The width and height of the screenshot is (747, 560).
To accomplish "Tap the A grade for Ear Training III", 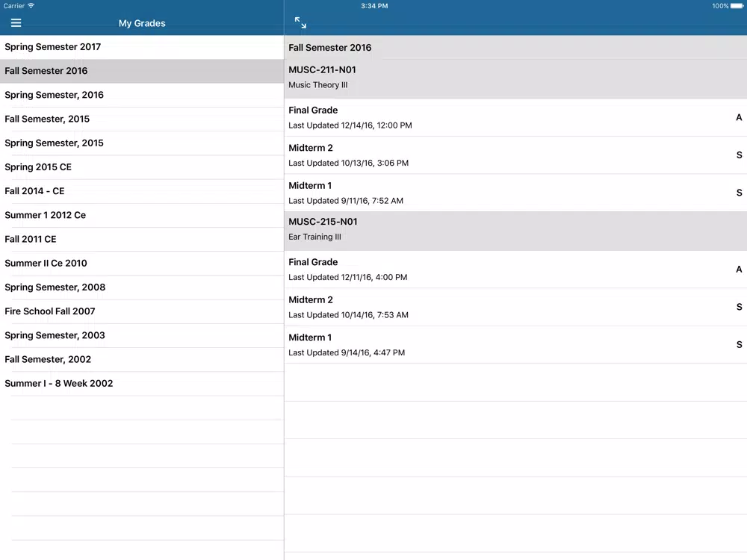I will pos(739,270).
